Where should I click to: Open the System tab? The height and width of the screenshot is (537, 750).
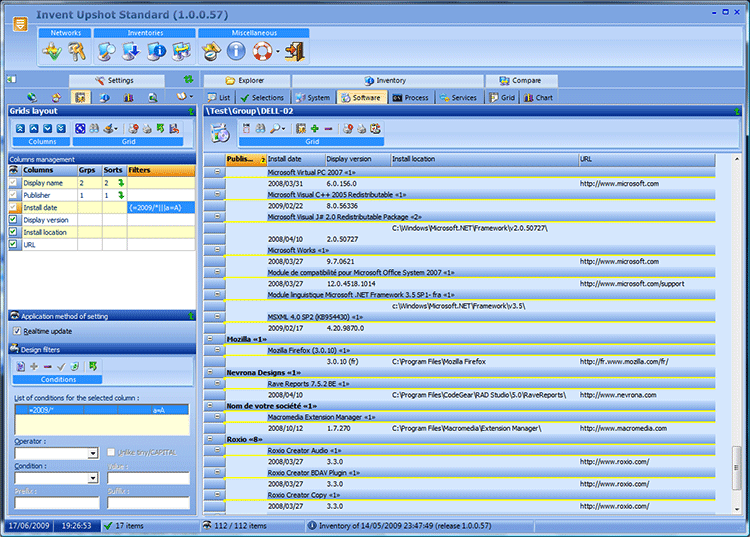click(313, 98)
